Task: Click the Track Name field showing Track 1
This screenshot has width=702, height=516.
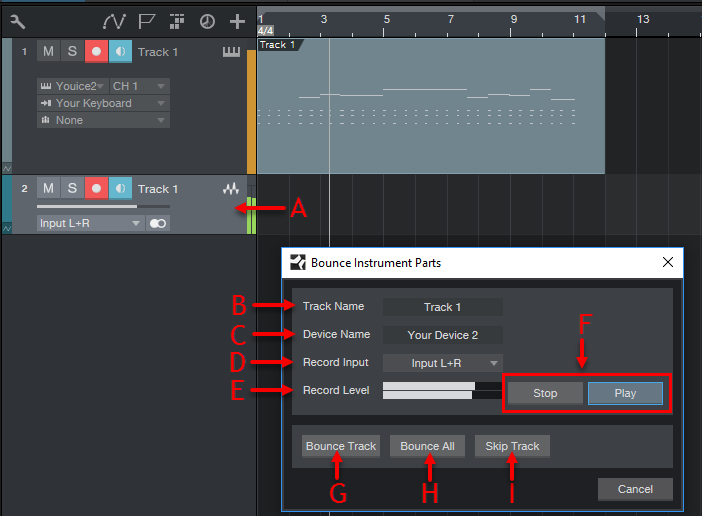Action: 443,307
